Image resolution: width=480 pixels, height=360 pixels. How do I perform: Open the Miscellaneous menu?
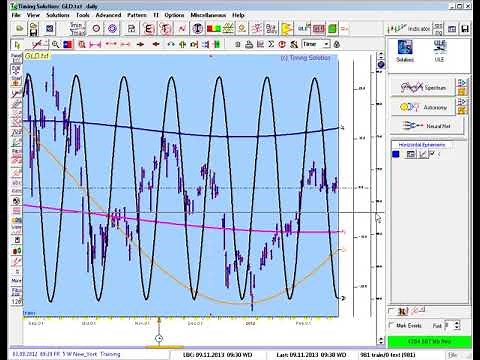[208, 15]
